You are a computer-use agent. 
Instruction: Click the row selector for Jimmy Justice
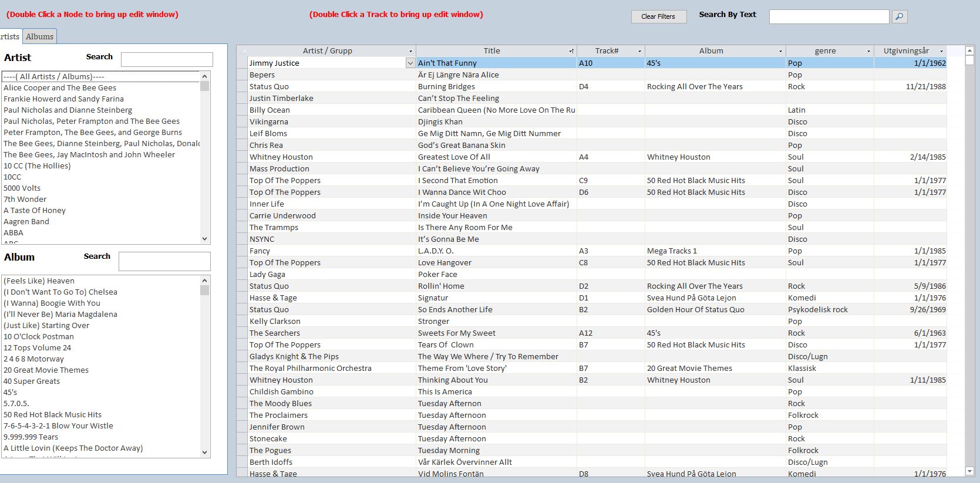point(242,63)
